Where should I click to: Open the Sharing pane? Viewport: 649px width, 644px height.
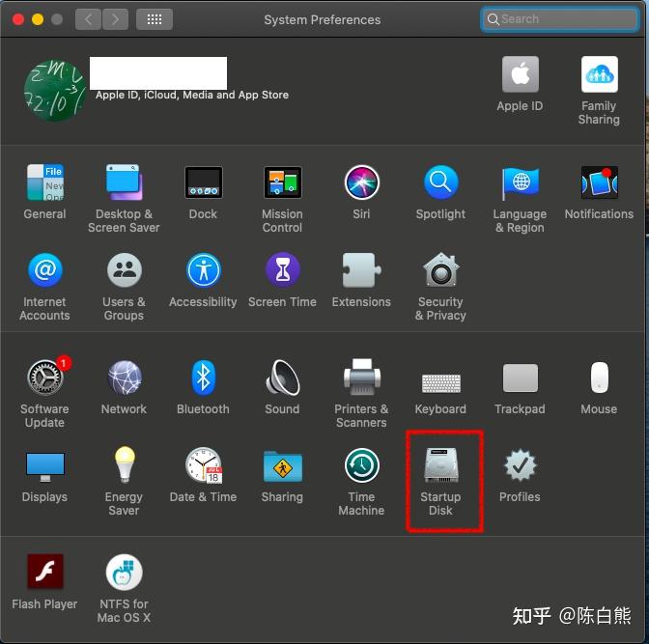click(283, 466)
